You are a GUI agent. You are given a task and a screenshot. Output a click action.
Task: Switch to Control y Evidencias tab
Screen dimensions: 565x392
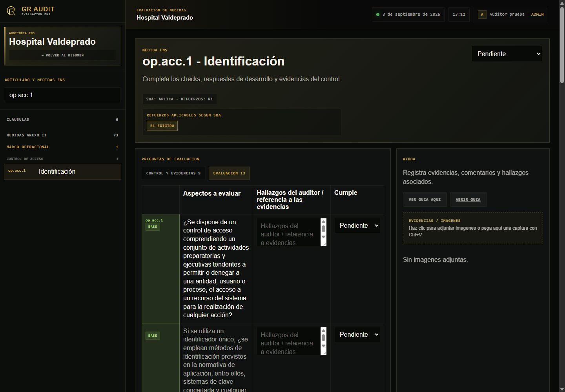(x=173, y=173)
